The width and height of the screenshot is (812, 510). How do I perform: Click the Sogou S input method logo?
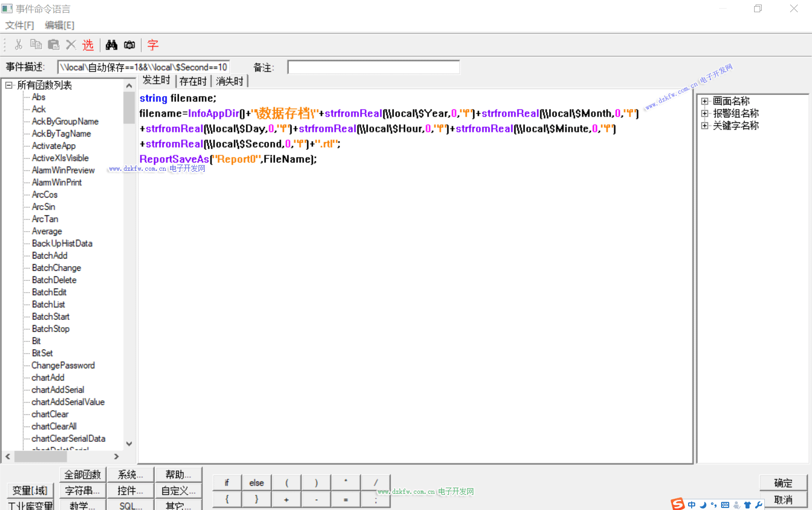[x=678, y=504]
